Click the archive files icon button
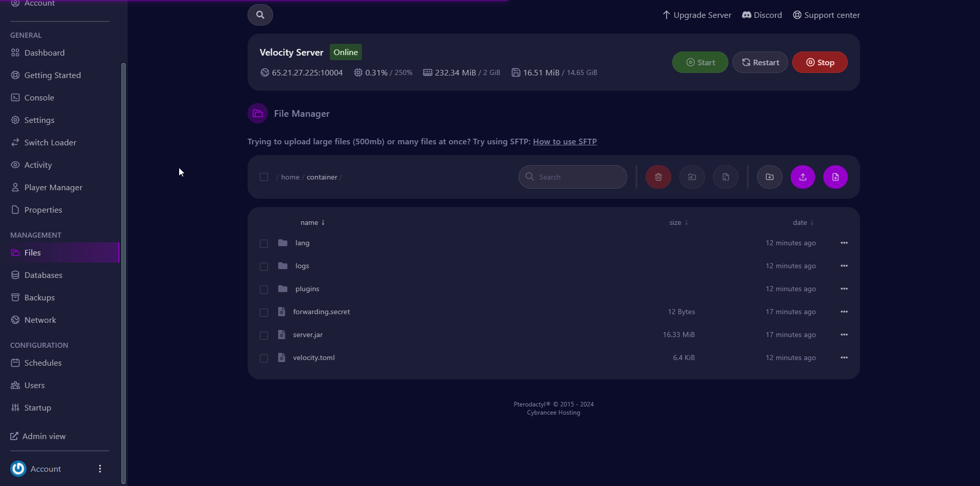The image size is (980, 486). [725, 177]
